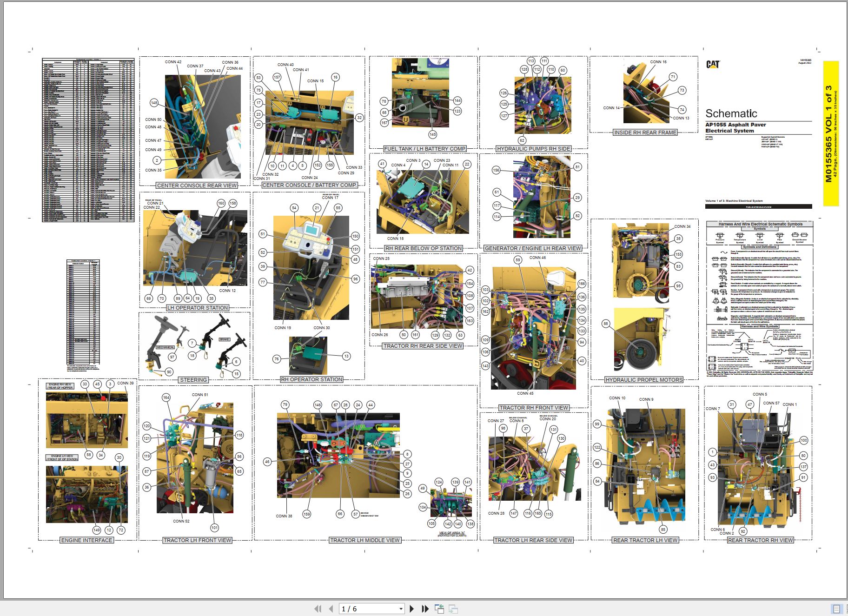Click the CONN 45 connector label
Viewport: 848px width, 616px height.
pos(525,393)
